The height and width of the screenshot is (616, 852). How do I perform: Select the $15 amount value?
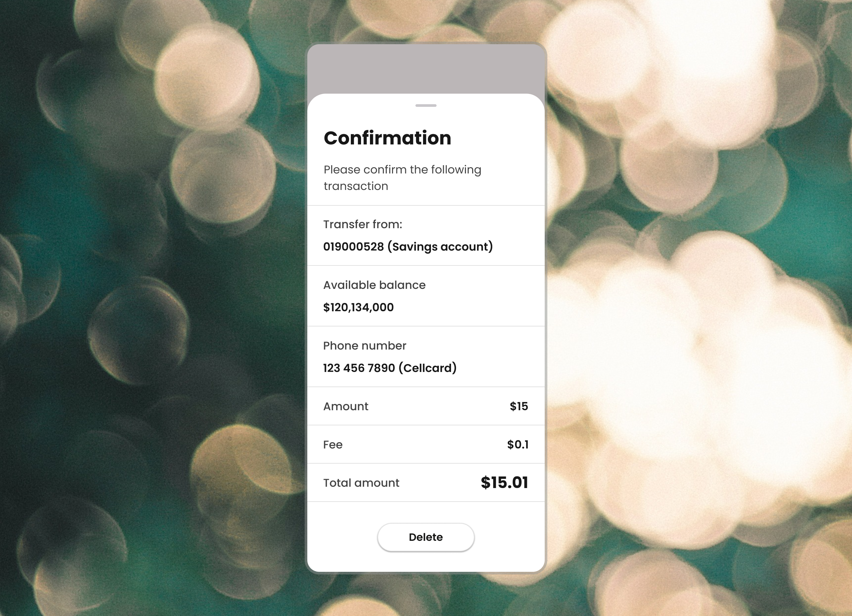click(519, 406)
